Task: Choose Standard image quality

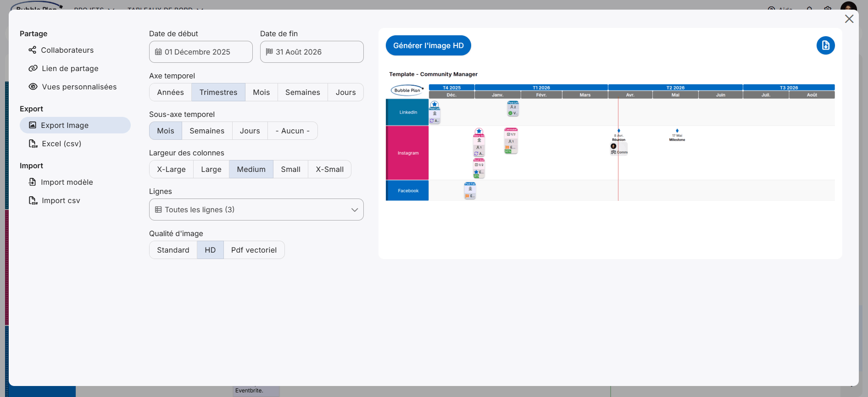Action: pos(173,250)
